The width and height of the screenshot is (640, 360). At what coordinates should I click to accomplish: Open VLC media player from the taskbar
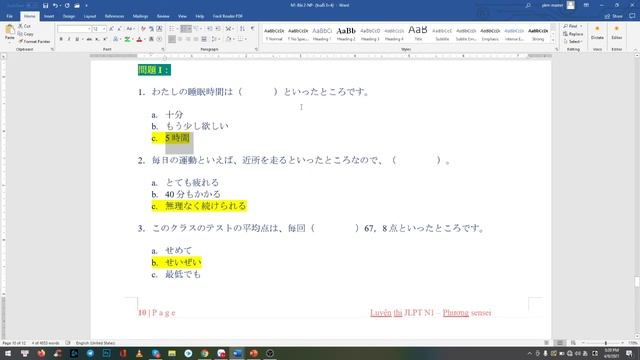(x=139, y=353)
